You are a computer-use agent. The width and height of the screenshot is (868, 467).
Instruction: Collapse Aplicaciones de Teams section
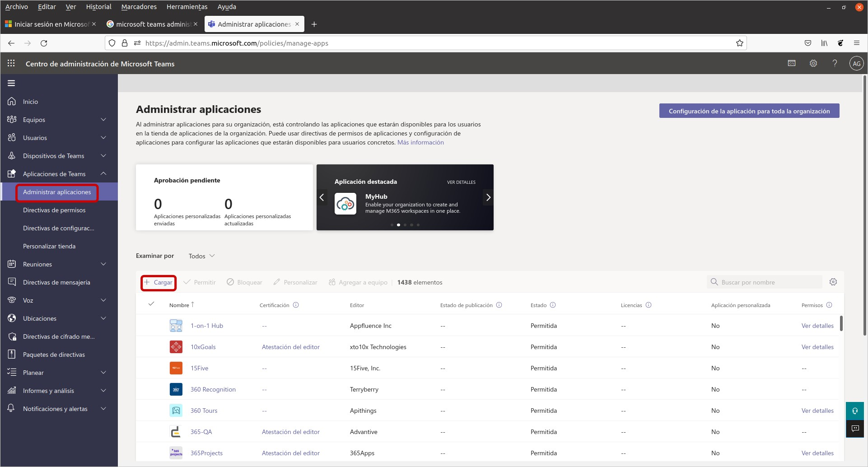tap(103, 174)
